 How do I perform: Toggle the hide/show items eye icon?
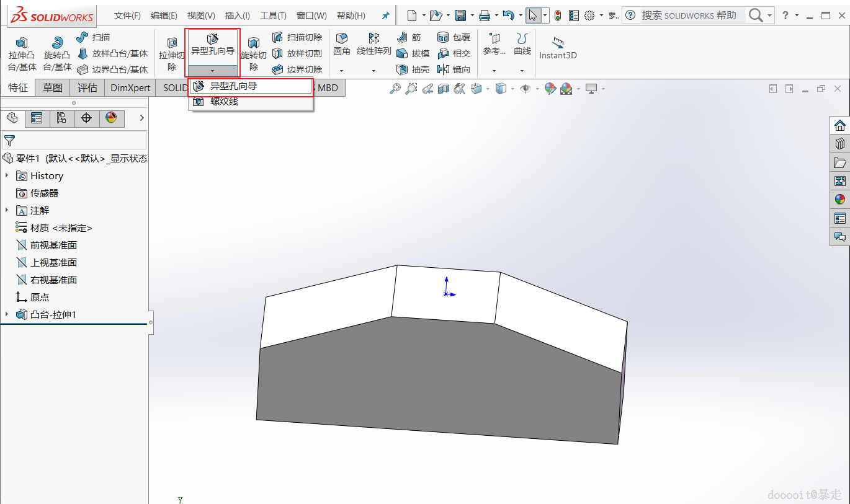tap(526, 89)
